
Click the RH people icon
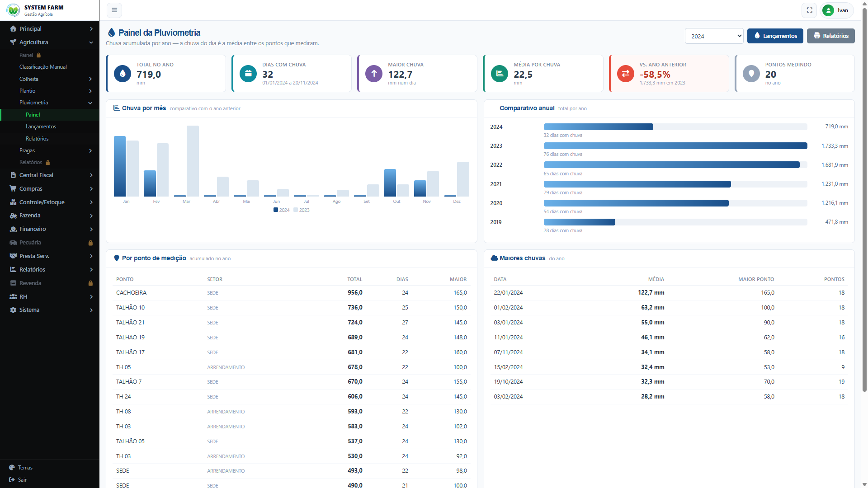(x=13, y=296)
